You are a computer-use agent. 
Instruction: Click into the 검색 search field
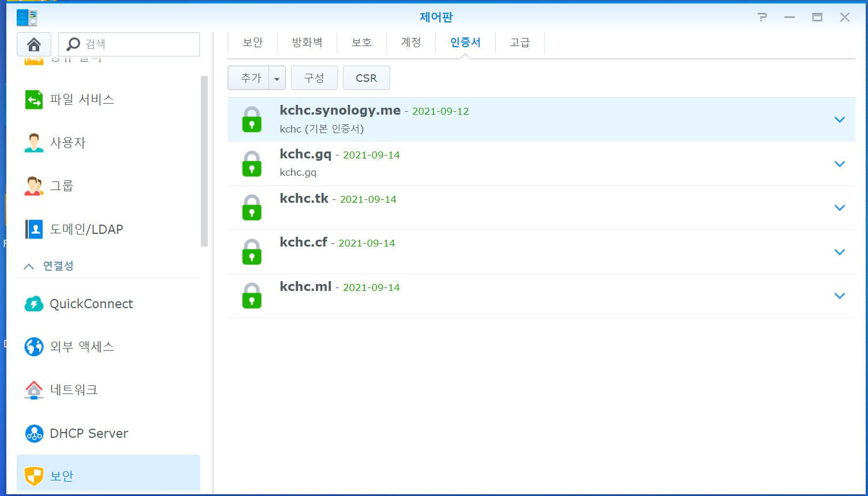tap(129, 44)
